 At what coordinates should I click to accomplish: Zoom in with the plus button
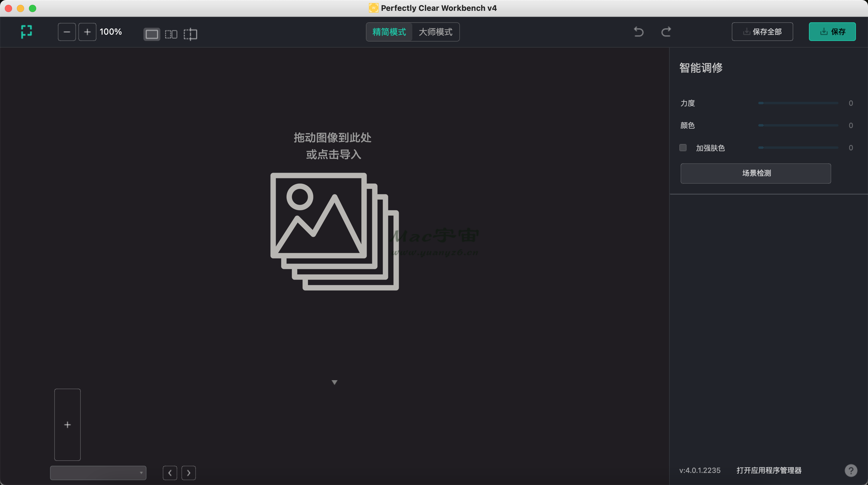click(x=87, y=32)
